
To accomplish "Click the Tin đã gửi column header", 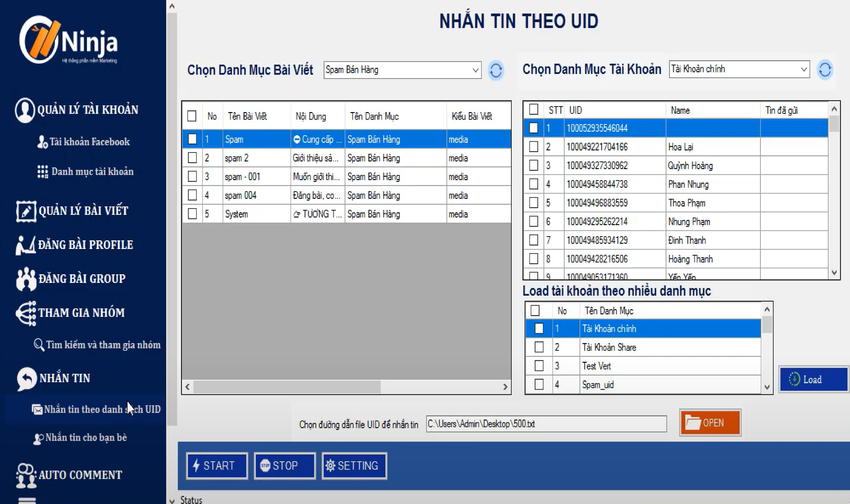I will [x=794, y=110].
